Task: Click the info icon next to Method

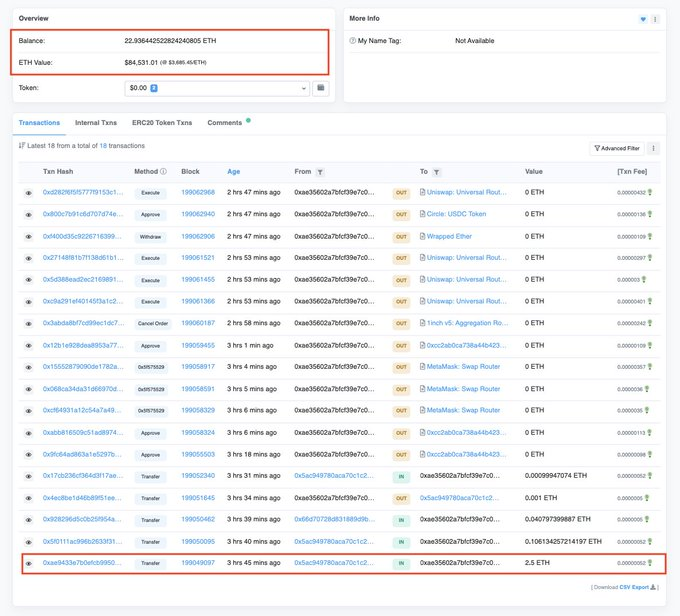Action: point(163,171)
